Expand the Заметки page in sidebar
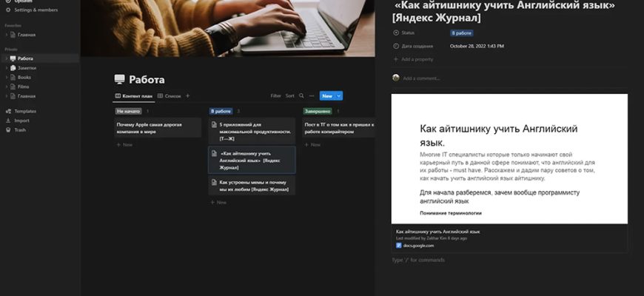This screenshot has height=296, width=644. coord(6,67)
